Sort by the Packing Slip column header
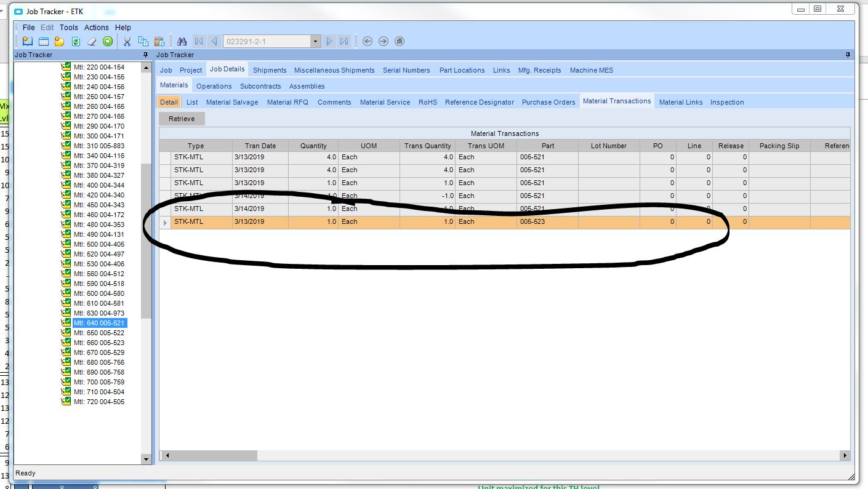 [x=780, y=146]
